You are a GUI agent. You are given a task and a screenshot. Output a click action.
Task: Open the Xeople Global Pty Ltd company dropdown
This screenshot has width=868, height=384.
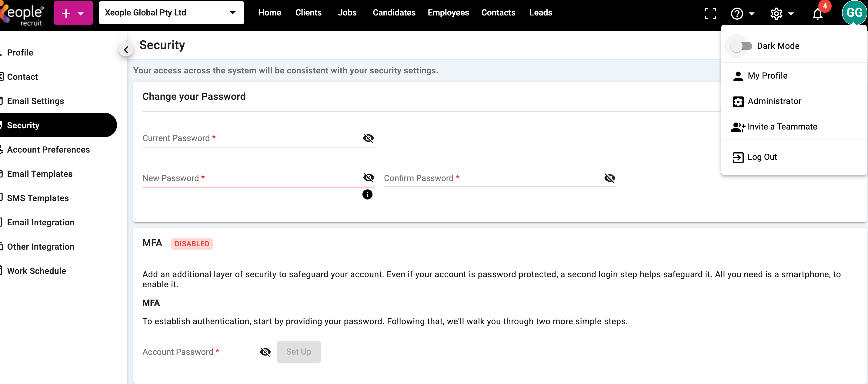click(x=171, y=12)
